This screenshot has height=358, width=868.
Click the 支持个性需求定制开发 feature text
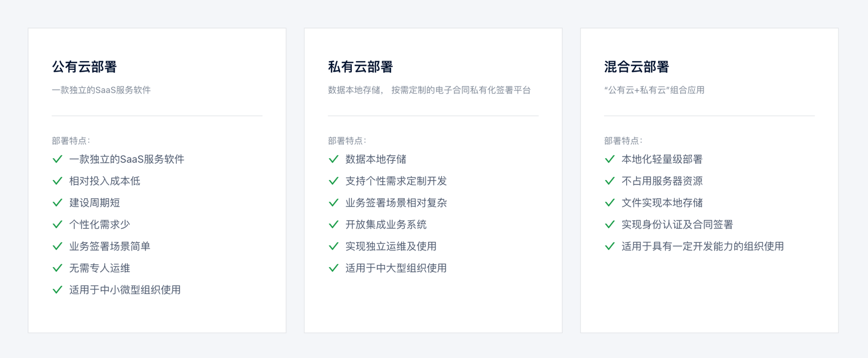[396, 181]
